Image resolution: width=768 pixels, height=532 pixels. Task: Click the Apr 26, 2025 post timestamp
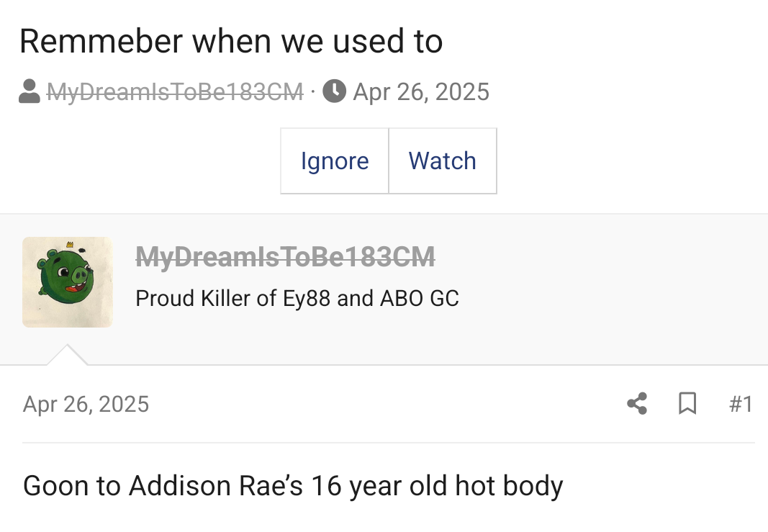86,404
